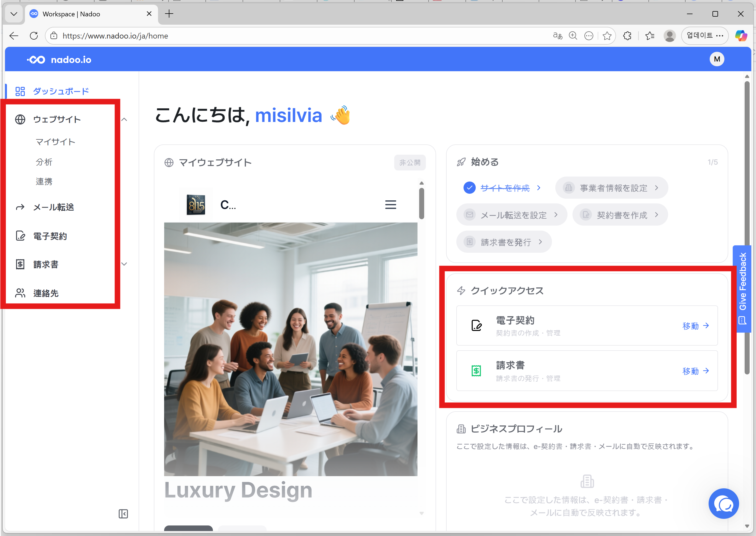The height and width of the screenshot is (536, 756).
Task: Click the 非公開 status badge
Action: click(x=410, y=162)
